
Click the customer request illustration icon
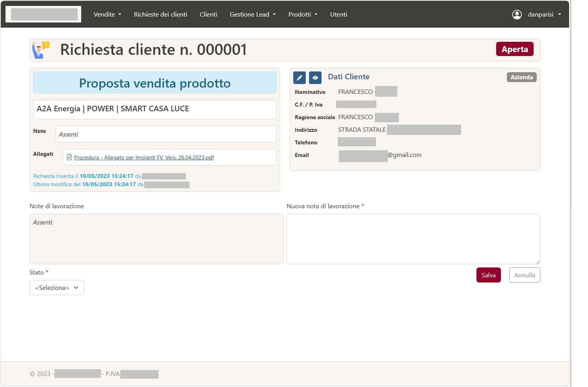click(41, 50)
